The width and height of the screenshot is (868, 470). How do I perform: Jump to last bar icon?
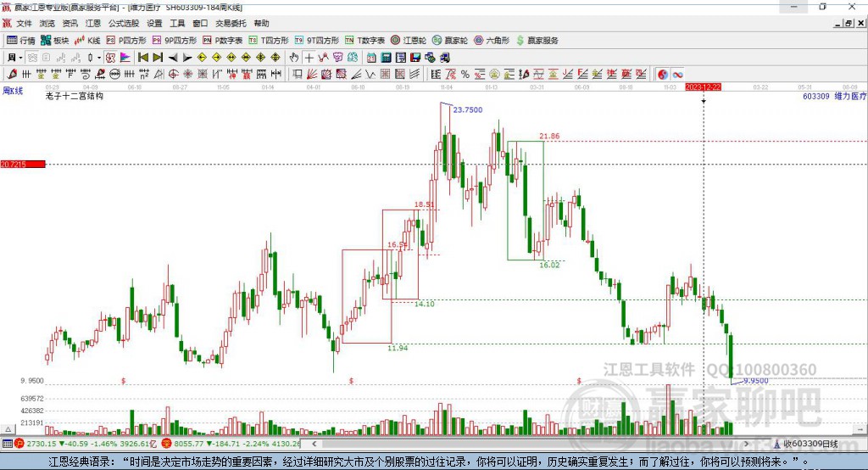pos(158,58)
